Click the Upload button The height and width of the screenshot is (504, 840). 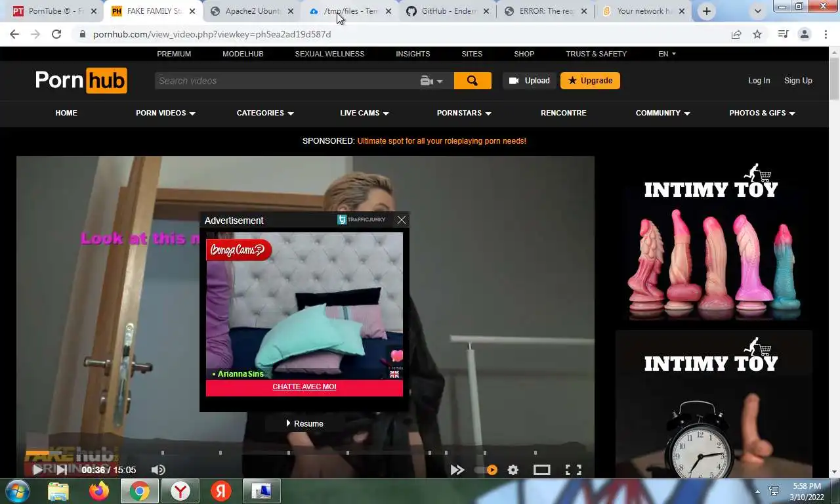(530, 81)
